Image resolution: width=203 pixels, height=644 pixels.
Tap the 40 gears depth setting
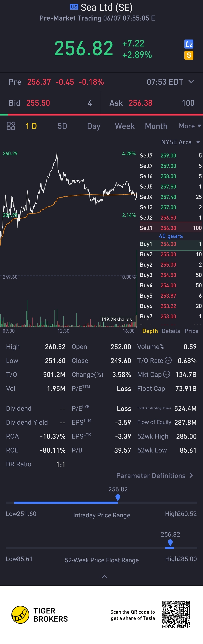[x=171, y=236]
